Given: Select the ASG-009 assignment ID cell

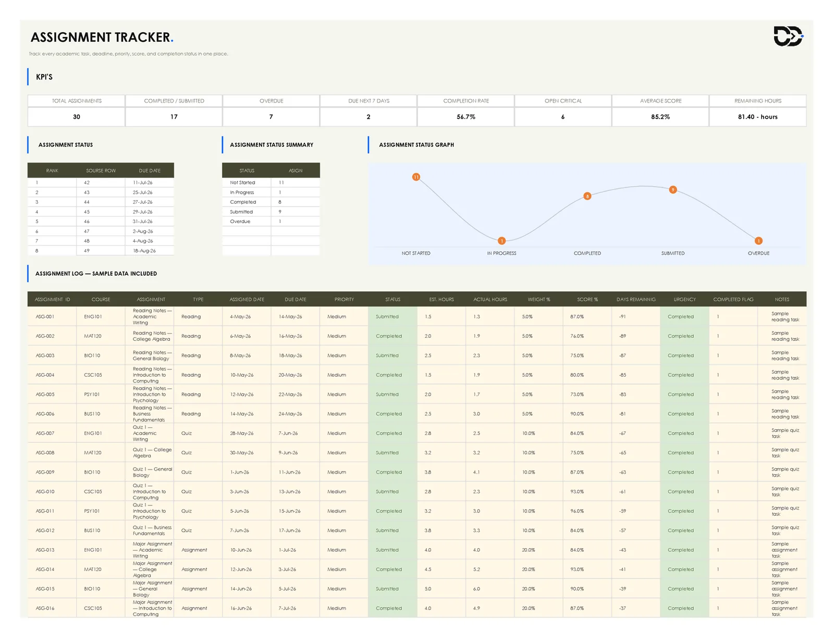Looking at the screenshot, I should pyautogui.click(x=52, y=472).
